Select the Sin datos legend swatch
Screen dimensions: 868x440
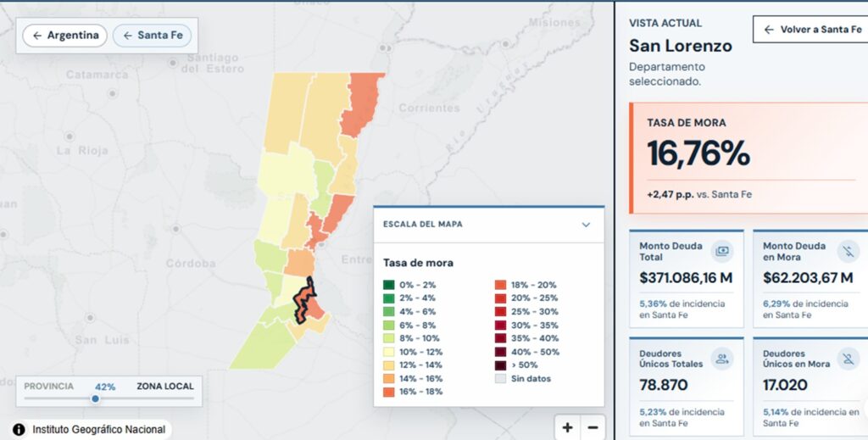pyautogui.click(x=500, y=379)
